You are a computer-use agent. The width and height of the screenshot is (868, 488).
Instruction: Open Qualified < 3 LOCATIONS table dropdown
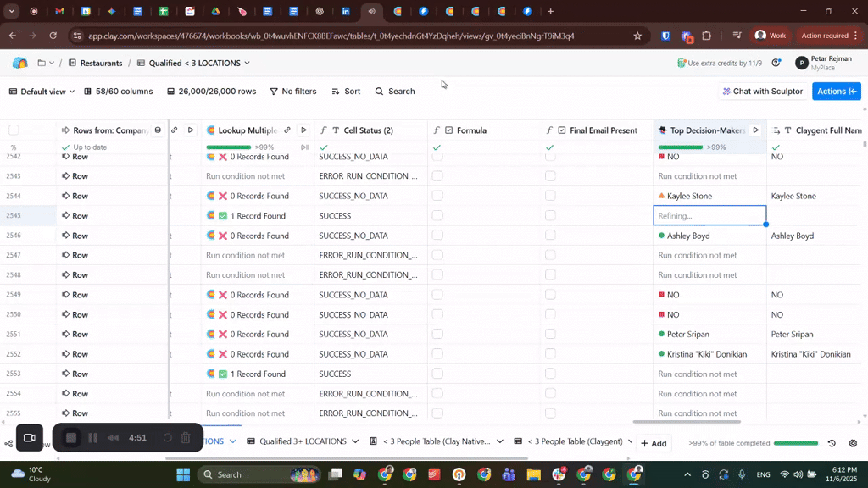coord(247,64)
